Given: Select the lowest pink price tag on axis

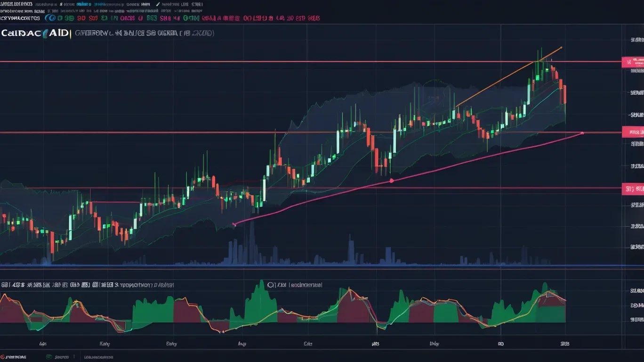Looking at the screenshot, I should [x=633, y=189].
